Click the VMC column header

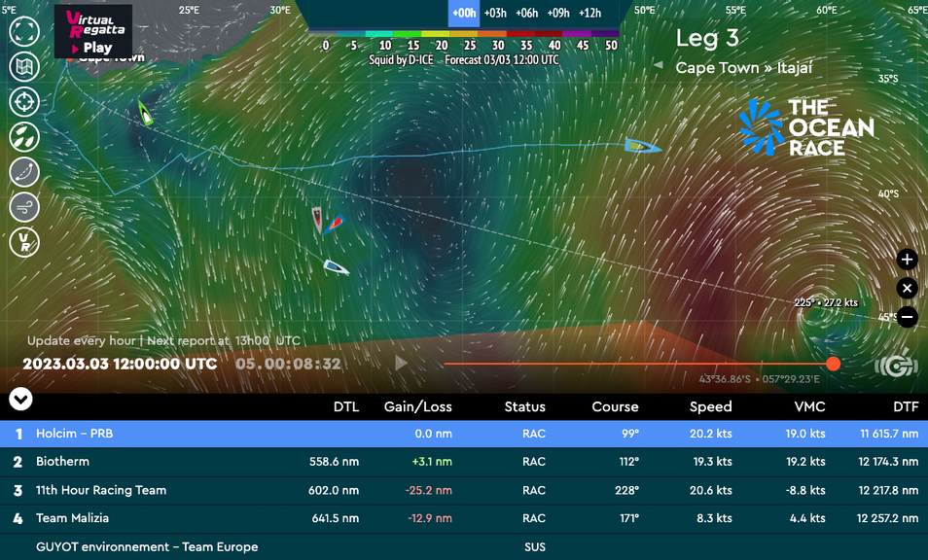pos(809,406)
